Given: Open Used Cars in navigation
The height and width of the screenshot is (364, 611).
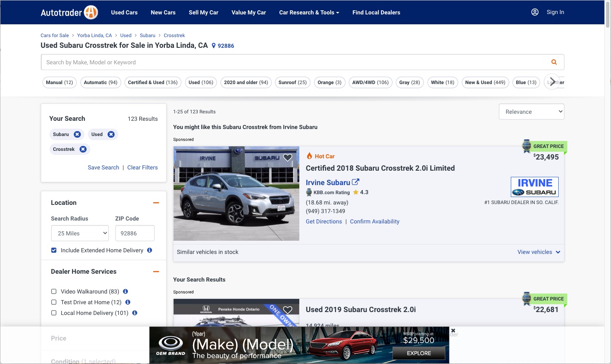Looking at the screenshot, I should (x=124, y=12).
